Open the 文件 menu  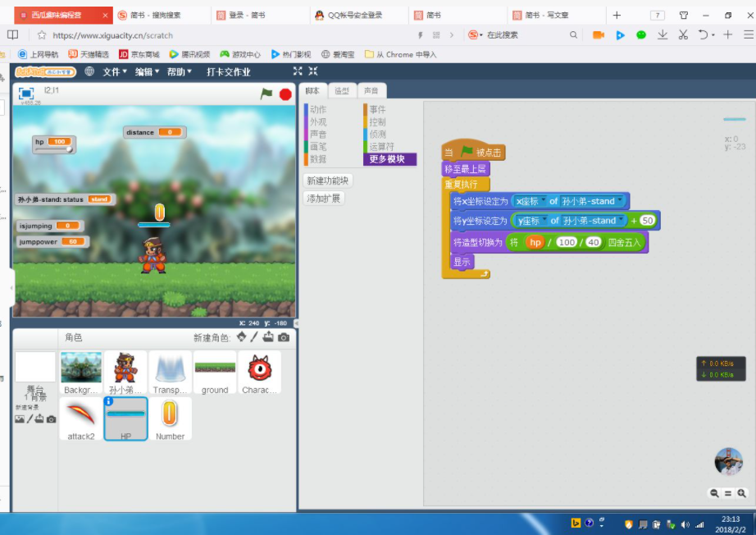(115, 72)
